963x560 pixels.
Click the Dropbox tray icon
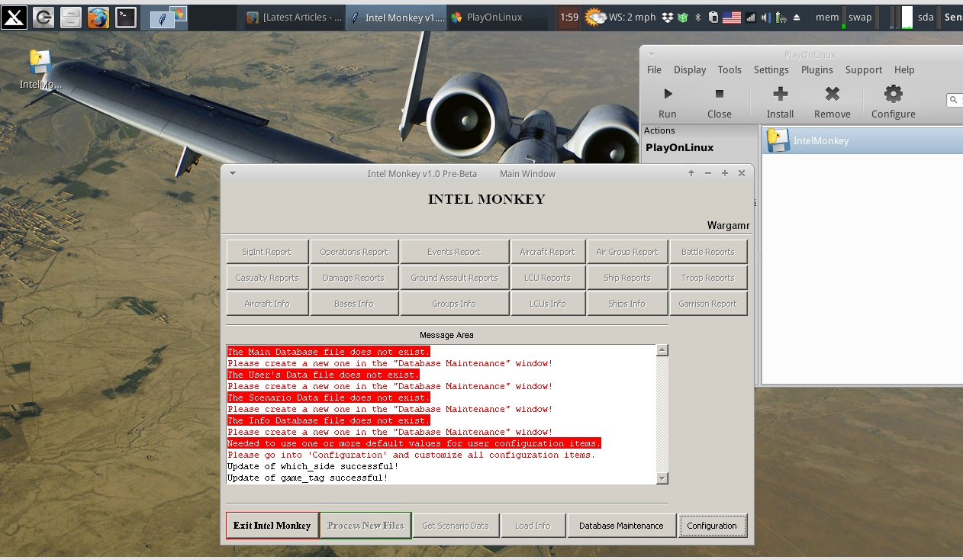[668, 17]
